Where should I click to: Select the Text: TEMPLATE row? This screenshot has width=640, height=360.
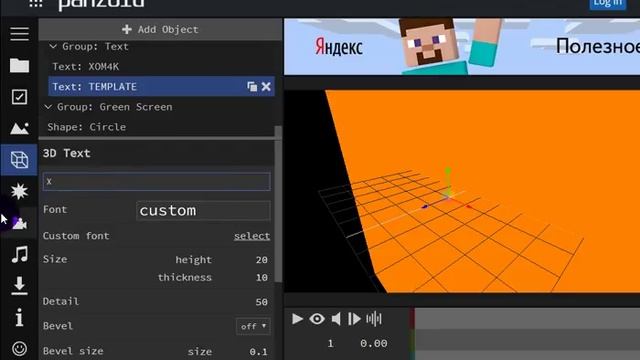point(161,87)
